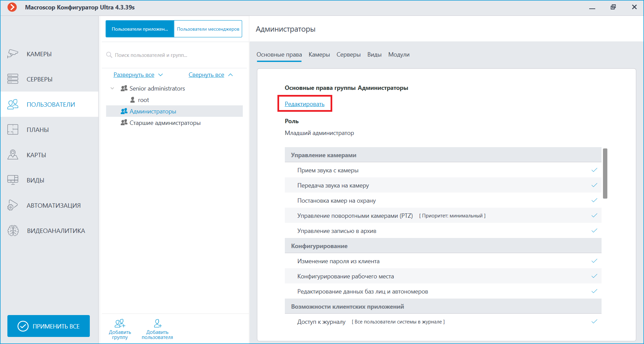Click checkmark for Изменение пароля из клиента

(594, 261)
